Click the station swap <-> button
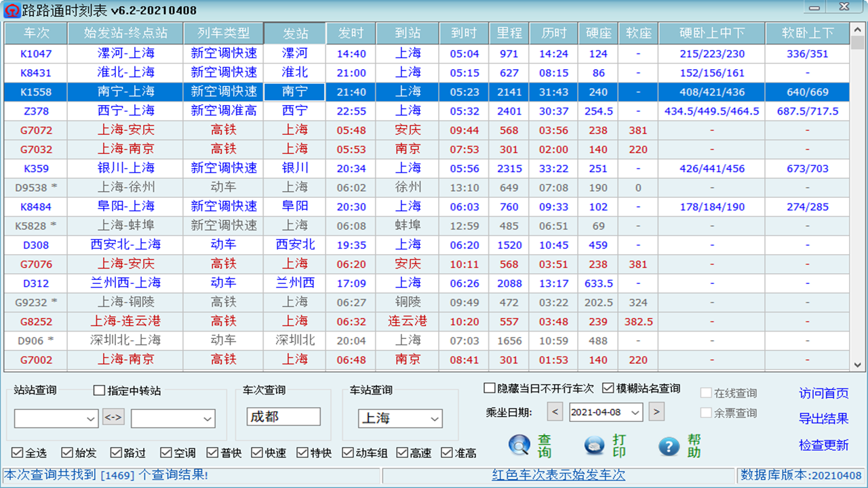 click(x=114, y=418)
